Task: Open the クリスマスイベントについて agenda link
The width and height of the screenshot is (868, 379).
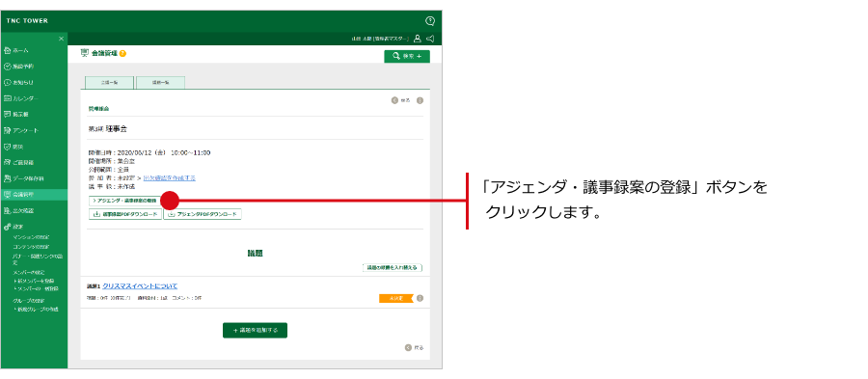Action: tap(140, 286)
